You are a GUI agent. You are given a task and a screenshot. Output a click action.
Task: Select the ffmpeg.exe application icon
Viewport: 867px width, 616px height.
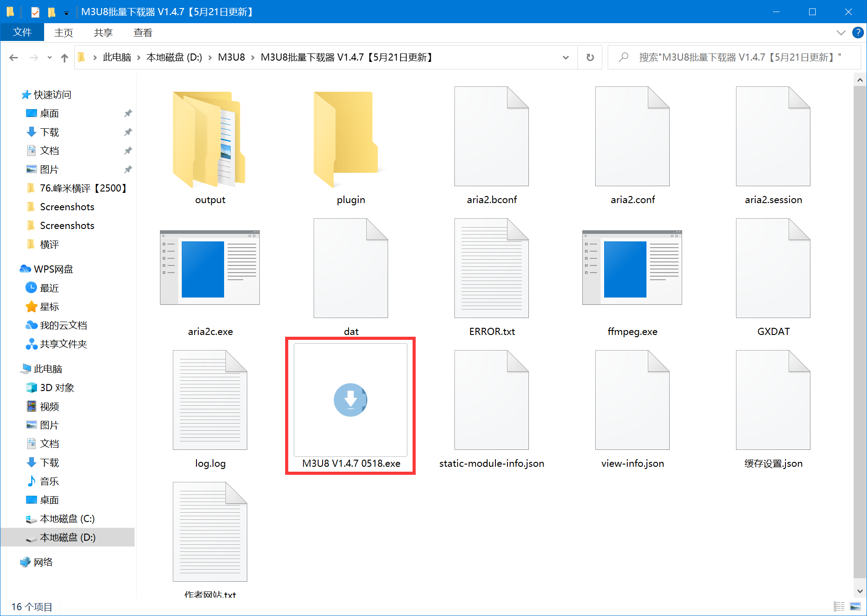[632, 268]
